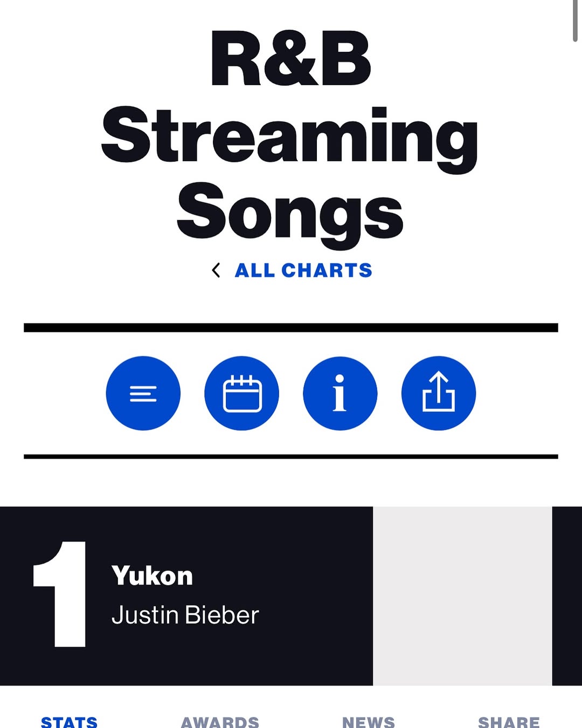
Task: Open the ALL CHARTS link
Action: tap(303, 270)
